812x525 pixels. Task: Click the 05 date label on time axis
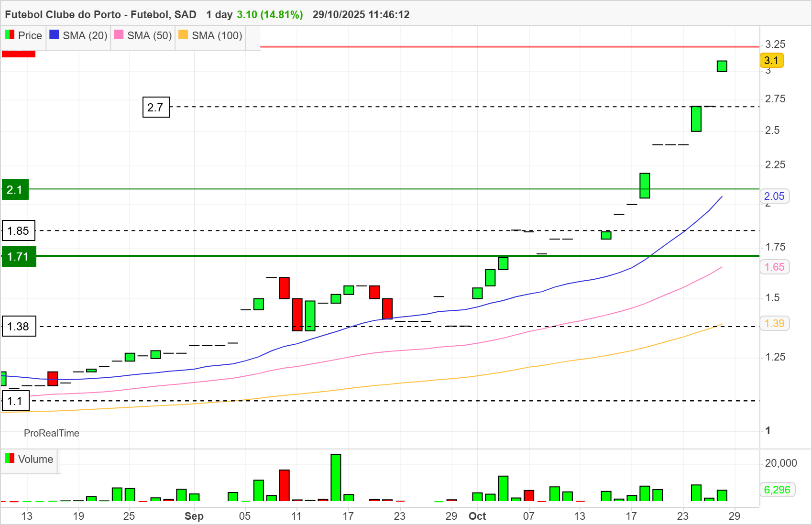(245, 516)
